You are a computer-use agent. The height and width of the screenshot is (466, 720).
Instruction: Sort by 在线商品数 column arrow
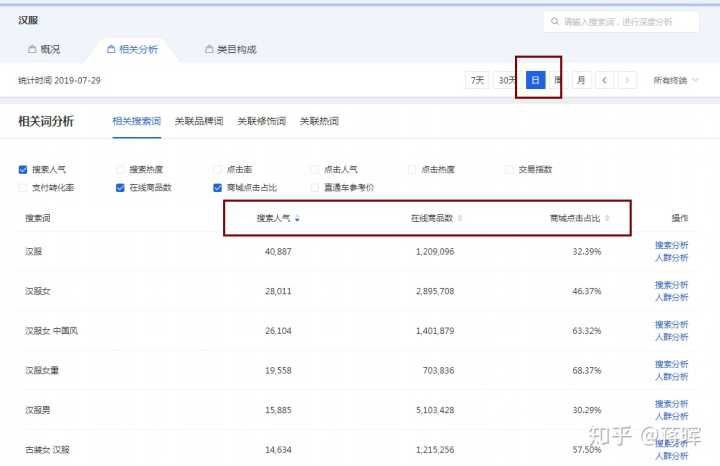460,218
